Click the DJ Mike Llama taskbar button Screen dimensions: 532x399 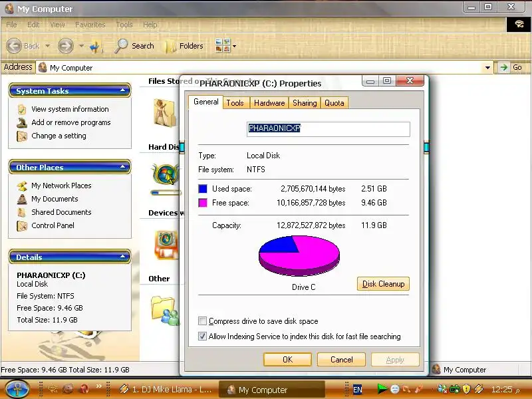166,390
